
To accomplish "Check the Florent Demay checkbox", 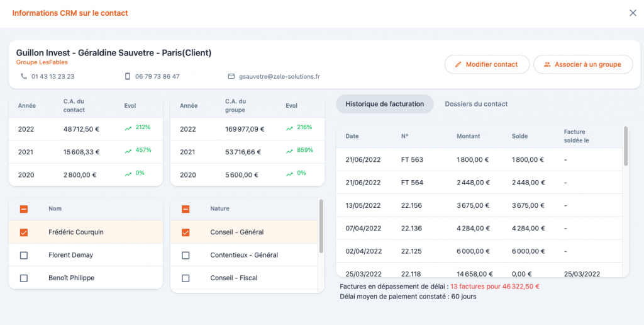I will tap(24, 255).
